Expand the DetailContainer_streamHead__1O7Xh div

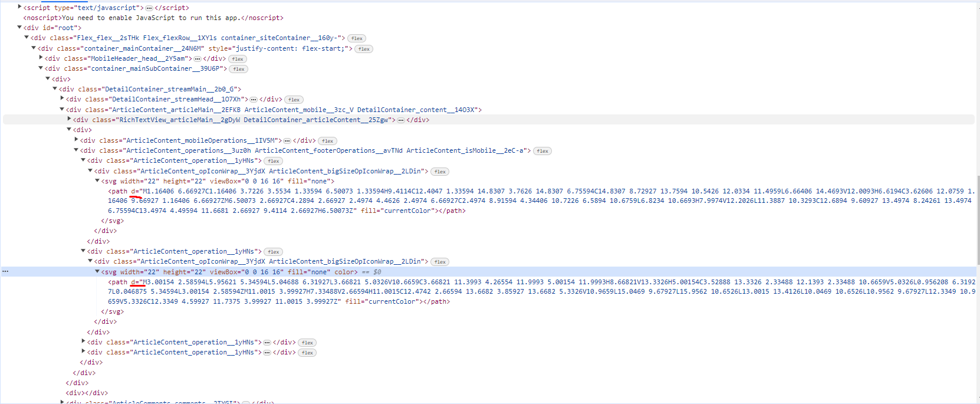[x=62, y=98]
